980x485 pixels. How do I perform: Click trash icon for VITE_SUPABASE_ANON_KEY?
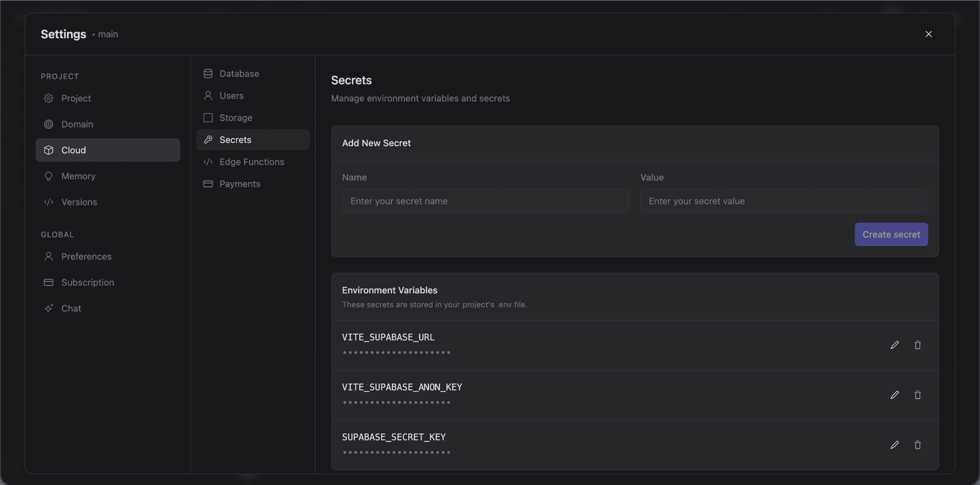pyautogui.click(x=918, y=395)
